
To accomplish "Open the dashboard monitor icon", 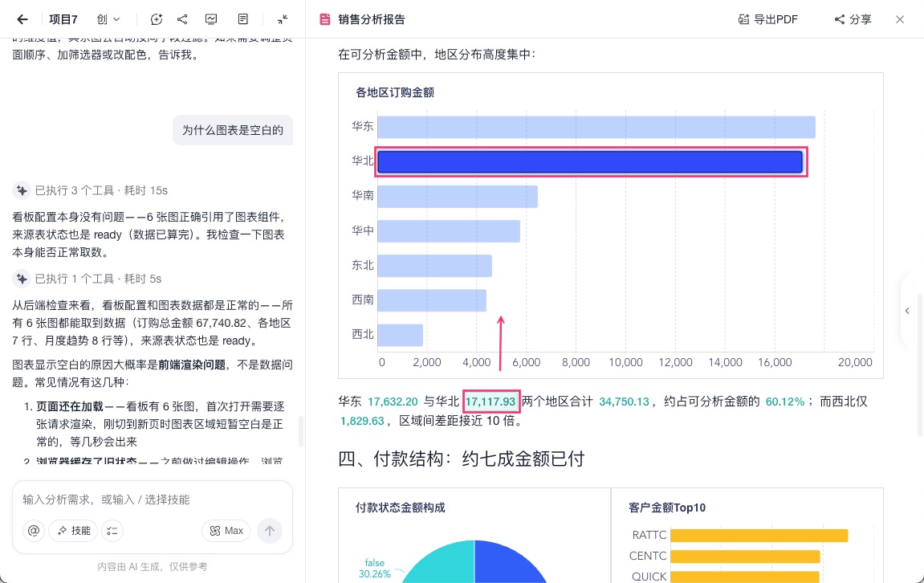I will [x=211, y=19].
